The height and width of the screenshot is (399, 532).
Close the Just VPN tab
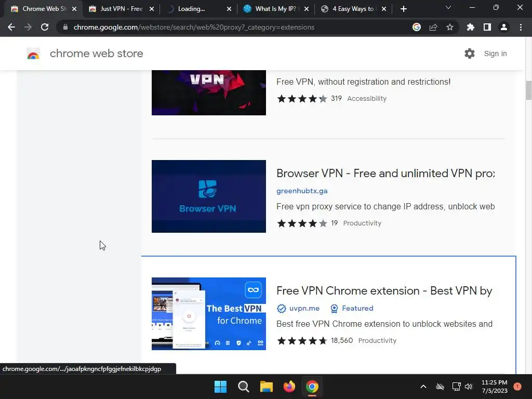pos(152,9)
